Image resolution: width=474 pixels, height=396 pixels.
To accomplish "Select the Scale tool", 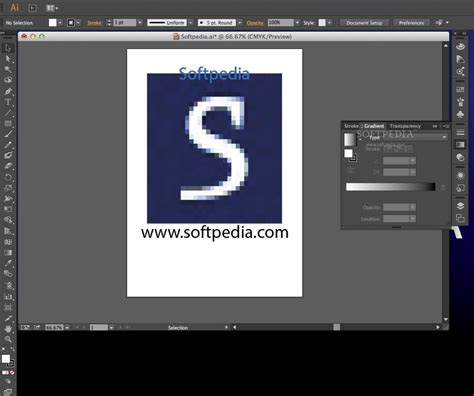I will [x=8, y=188].
